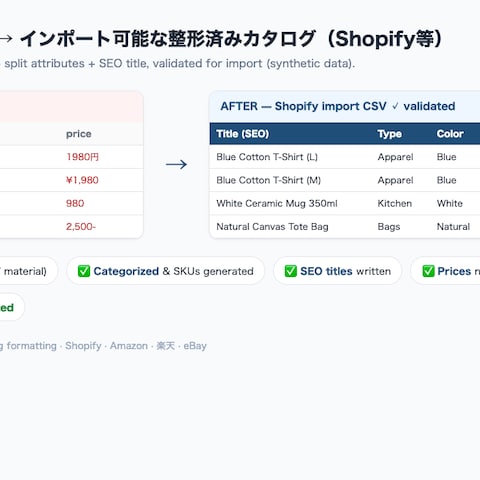Click the arrow between the before and after tables

click(x=176, y=164)
